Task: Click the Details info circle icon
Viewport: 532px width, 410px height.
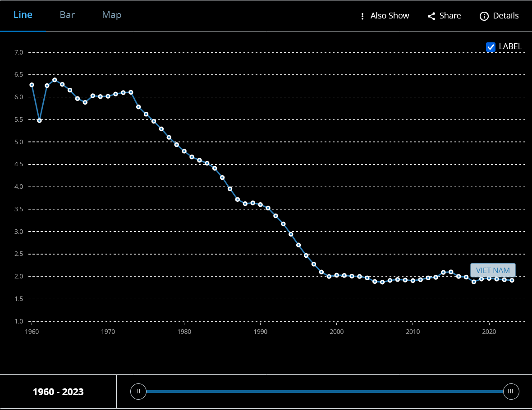Action: click(484, 16)
